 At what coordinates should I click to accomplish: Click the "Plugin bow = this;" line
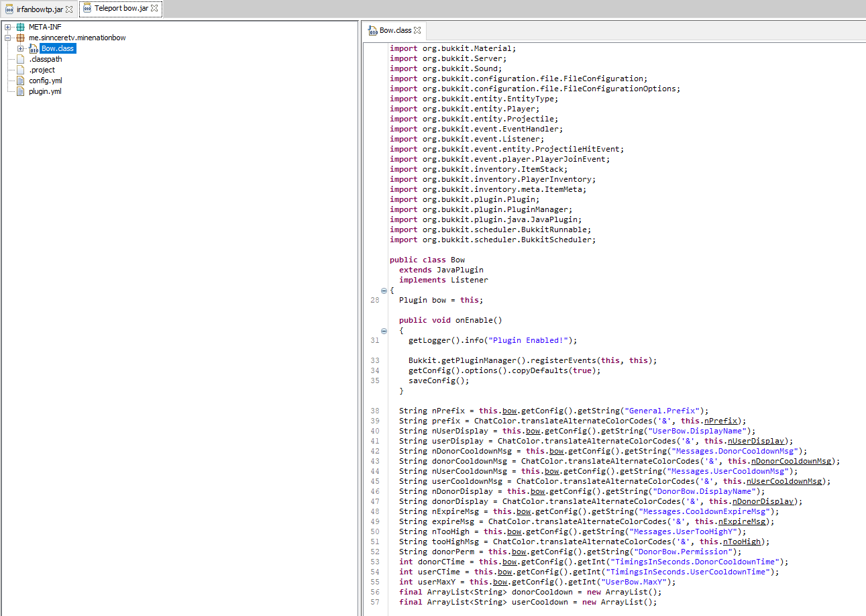click(441, 301)
